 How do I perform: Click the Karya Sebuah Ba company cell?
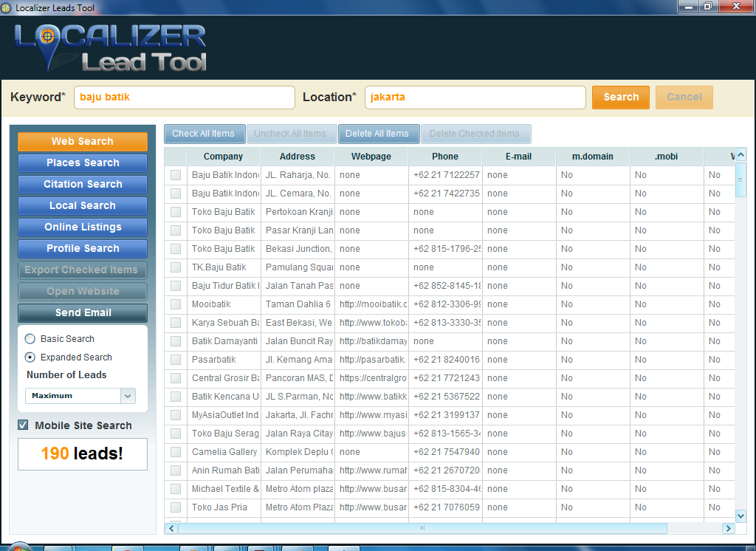(x=224, y=323)
